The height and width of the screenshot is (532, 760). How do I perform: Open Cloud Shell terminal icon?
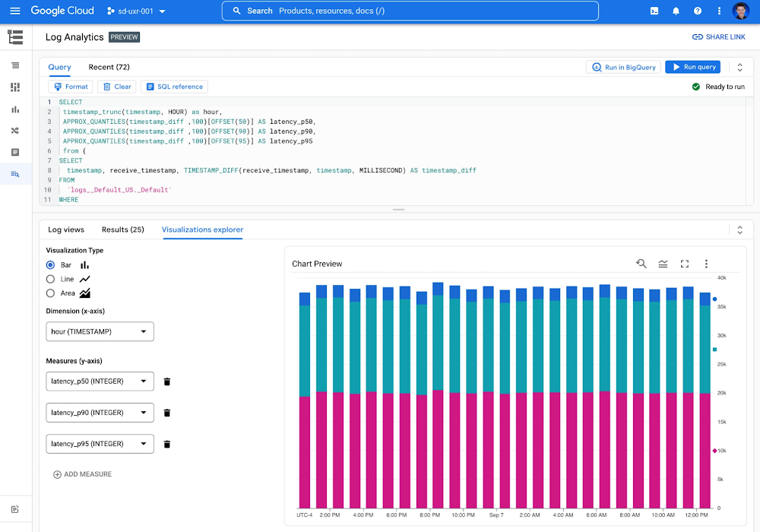coord(654,11)
